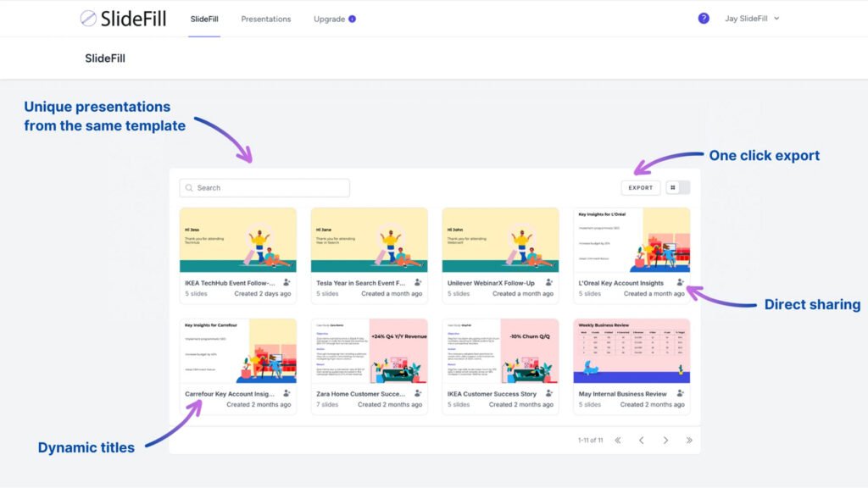868x488 pixels.
Task: Go to the next page arrow
Action: click(665, 440)
